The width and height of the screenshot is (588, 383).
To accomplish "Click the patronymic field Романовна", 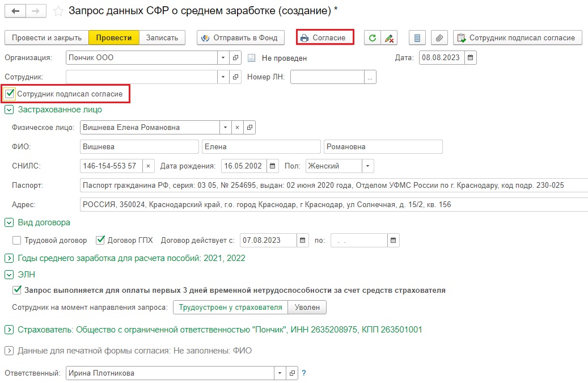I will click(383, 146).
